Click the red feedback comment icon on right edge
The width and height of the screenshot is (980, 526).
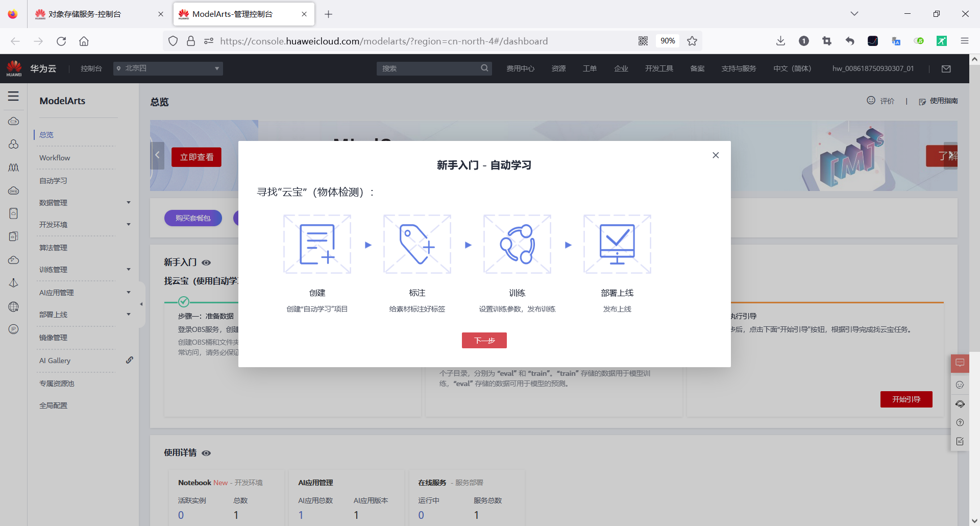point(960,363)
